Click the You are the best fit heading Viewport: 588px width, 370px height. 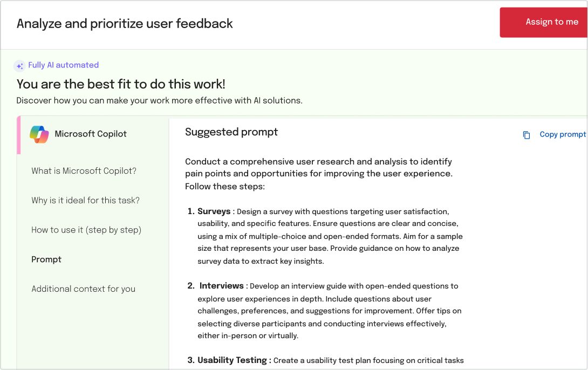(x=121, y=84)
